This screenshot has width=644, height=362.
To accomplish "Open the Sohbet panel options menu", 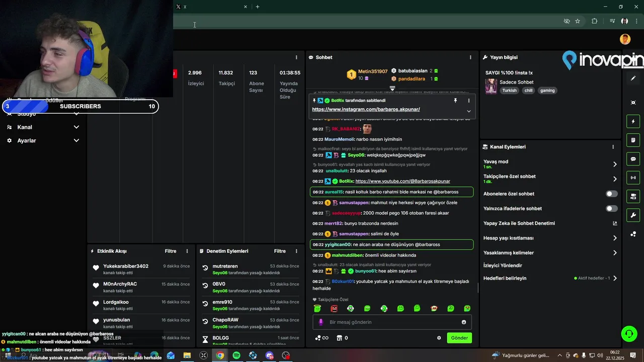I will pos(470,57).
